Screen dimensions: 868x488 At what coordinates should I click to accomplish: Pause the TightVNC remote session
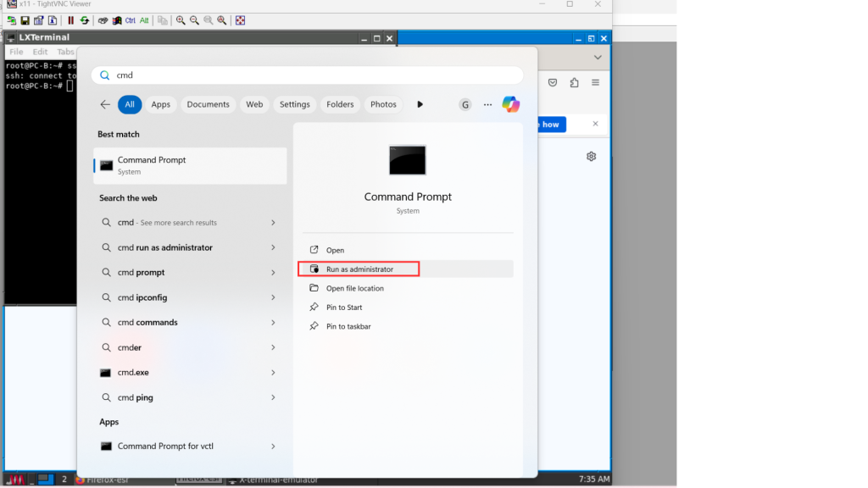click(70, 20)
